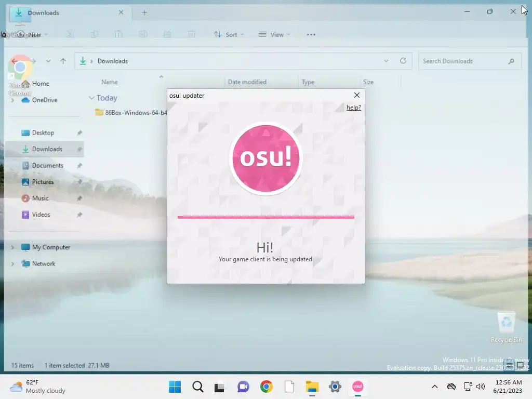Viewport: 532px width, 399px height.
Task: Launch Chat from the taskbar
Action: coord(243,387)
